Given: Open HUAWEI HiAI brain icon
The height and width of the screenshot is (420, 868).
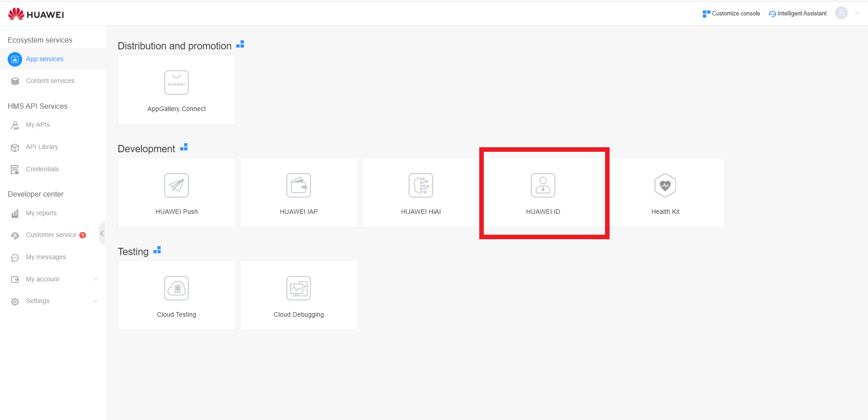Looking at the screenshot, I should tap(421, 185).
